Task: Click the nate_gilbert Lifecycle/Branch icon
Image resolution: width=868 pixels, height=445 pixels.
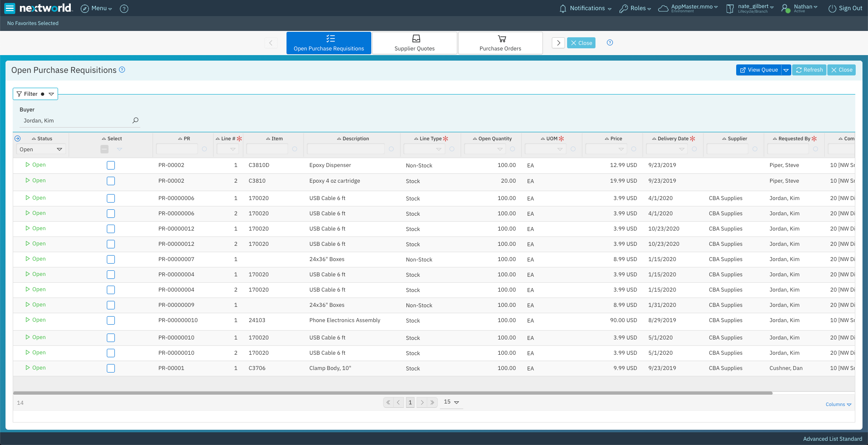Action: (x=730, y=8)
